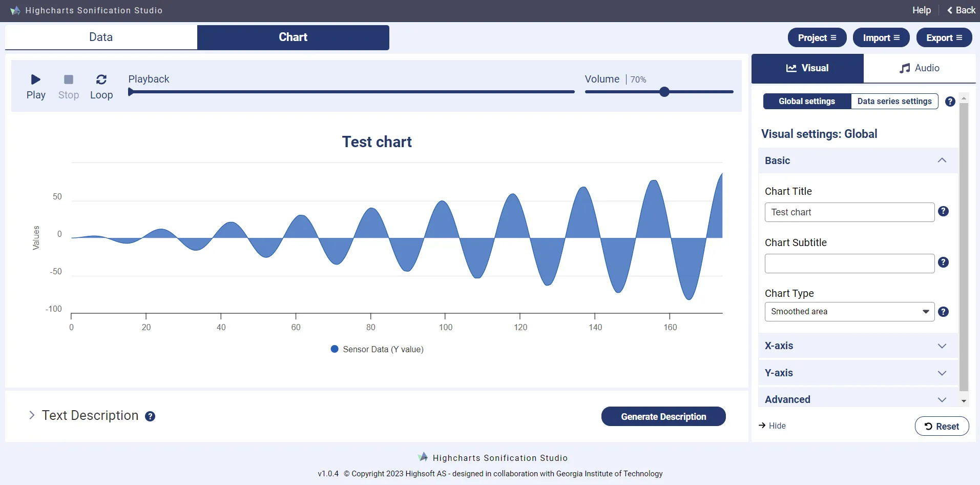Expand the X-axis settings section
Viewport: 980px width, 485px height.
coord(858,346)
